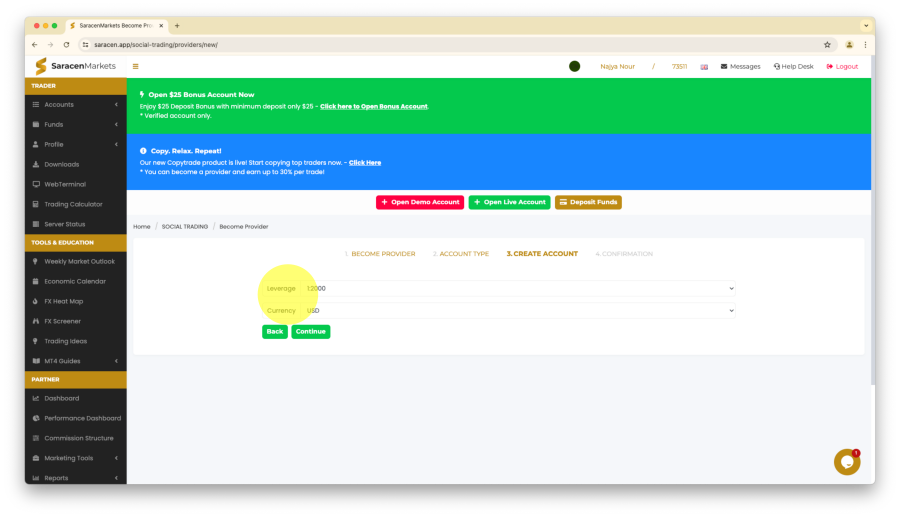Go to step 2 Account Type
The width and height of the screenshot is (900, 517).
[461, 254]
